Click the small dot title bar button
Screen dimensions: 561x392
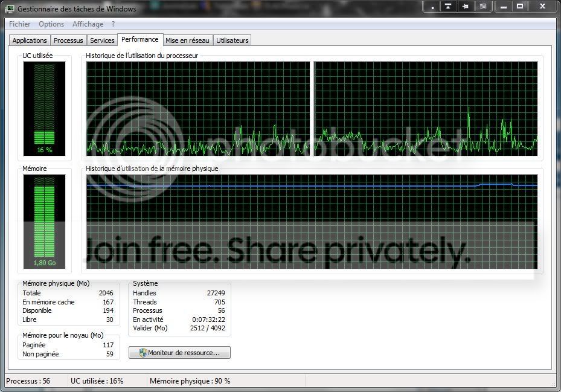[x=432, y=7]
